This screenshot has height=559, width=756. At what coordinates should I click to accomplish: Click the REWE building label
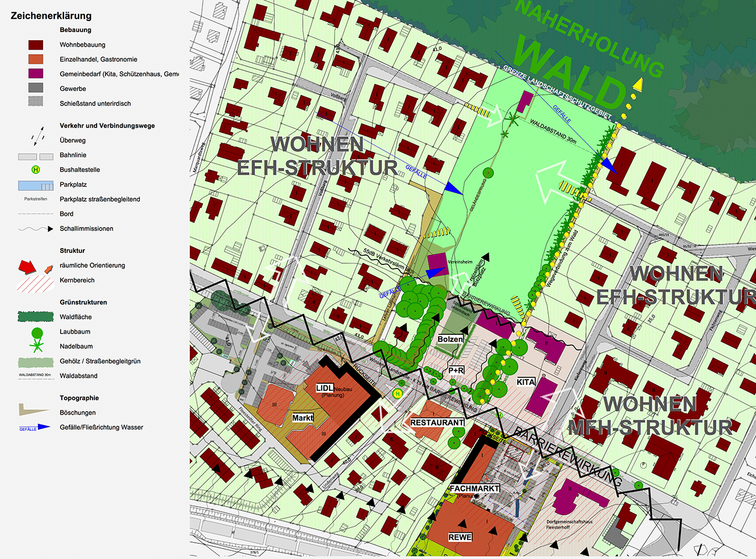coord(460,537)
